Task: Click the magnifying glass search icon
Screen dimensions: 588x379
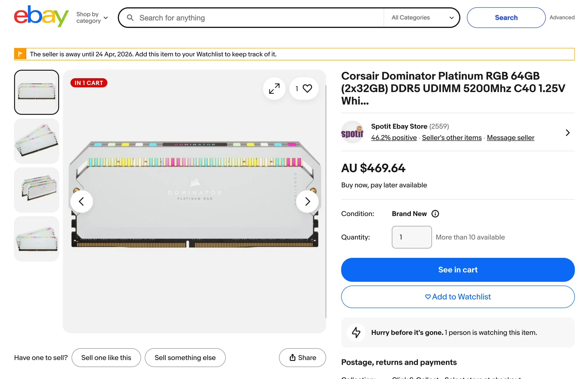Action: click(x=130, y=18)
